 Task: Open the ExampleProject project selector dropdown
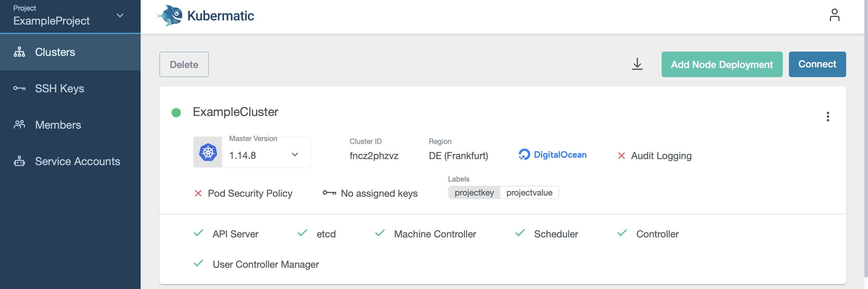pyautogui.click(x=70, y=16)
